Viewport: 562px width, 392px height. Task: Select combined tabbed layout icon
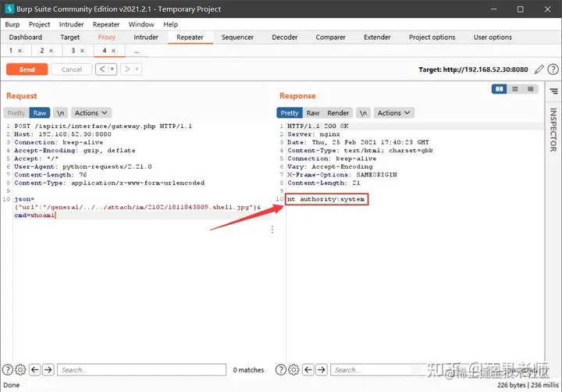[x=531, y=89]
